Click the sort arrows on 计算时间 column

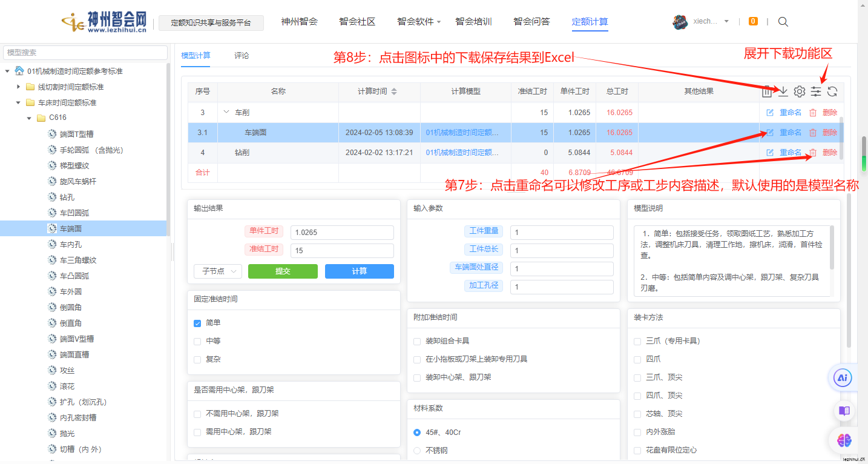coord(394,91)
